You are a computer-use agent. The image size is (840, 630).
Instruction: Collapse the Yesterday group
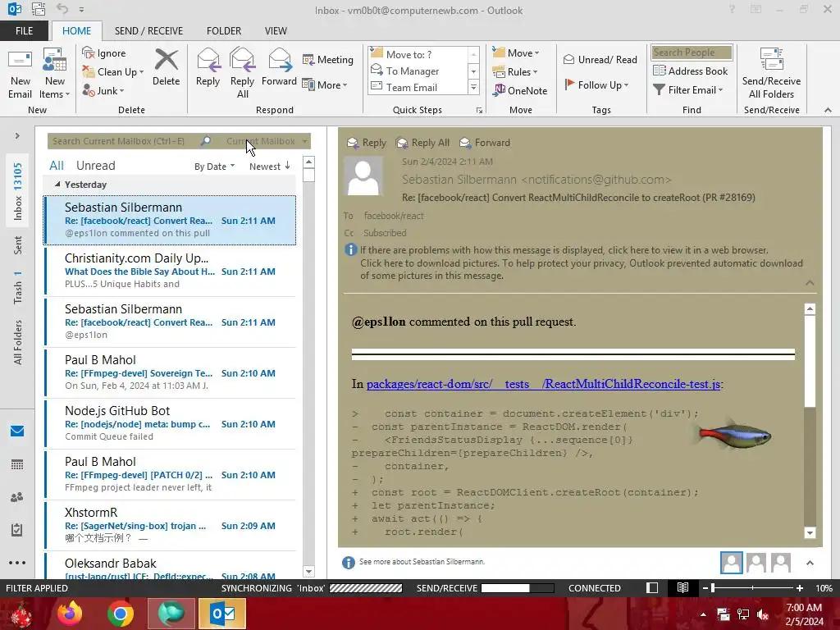[57, 185]
